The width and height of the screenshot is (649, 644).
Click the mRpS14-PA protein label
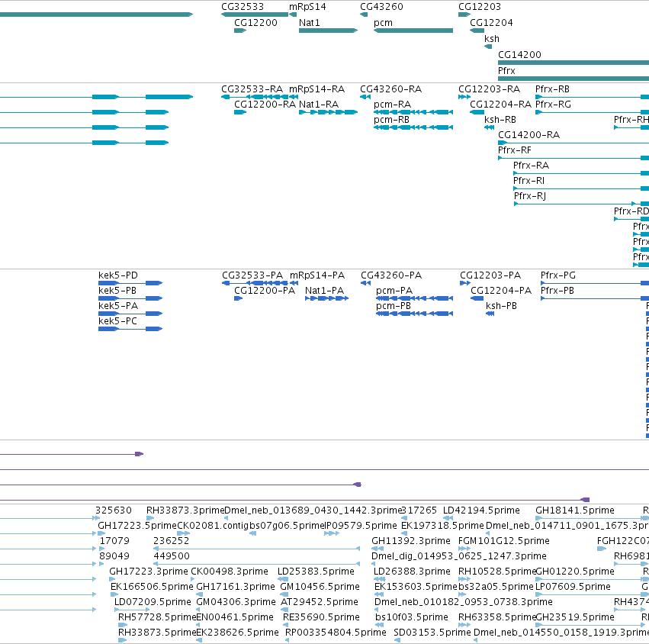coord(317,275)
